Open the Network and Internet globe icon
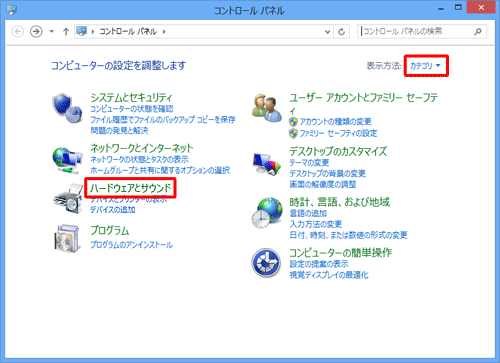 tap(67, 160)
